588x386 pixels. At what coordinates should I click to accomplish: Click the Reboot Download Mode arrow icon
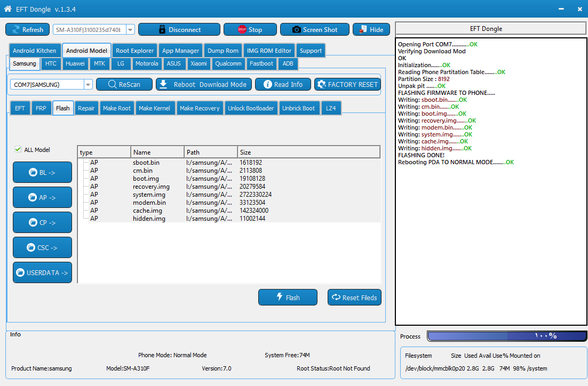coord(163,84)
